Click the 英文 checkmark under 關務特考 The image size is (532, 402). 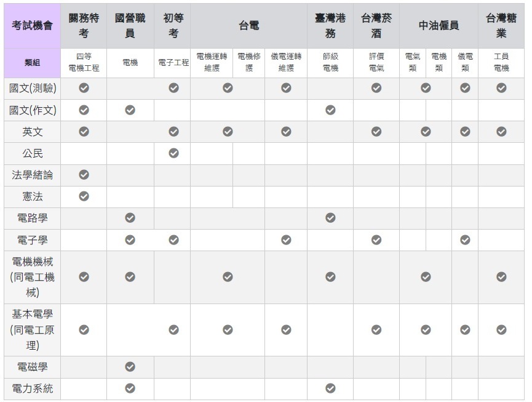84,131
